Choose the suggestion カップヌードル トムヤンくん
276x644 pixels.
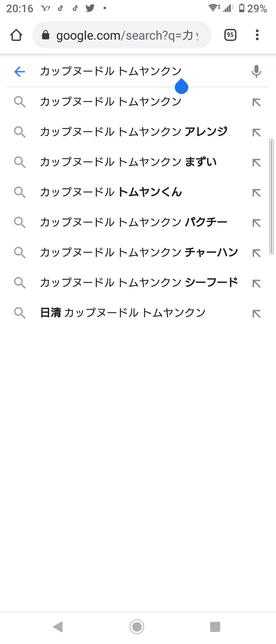111,192
